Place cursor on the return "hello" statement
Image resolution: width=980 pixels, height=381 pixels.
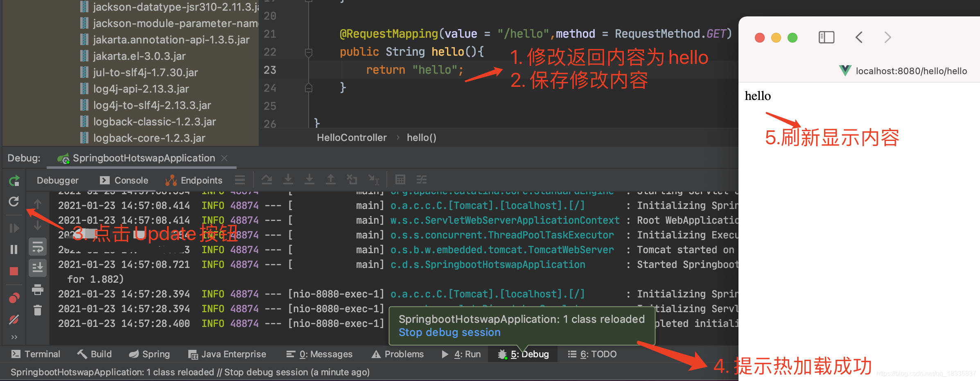[x=414, y=70]
